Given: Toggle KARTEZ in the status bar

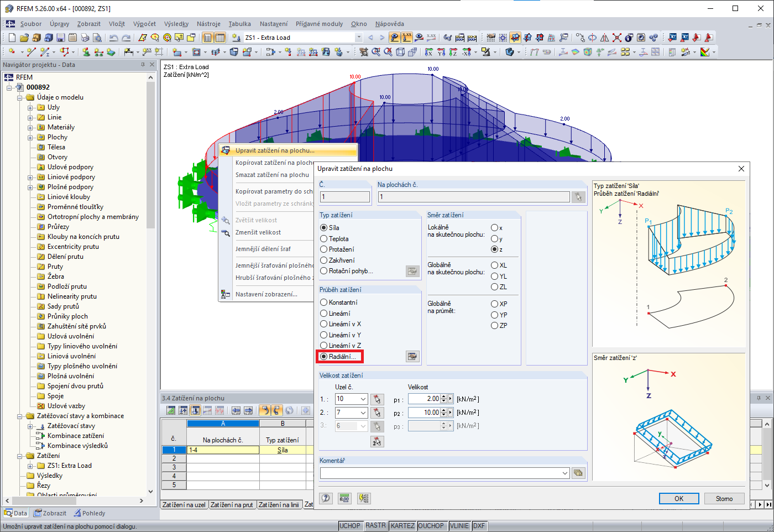Looking at the screenshot, I should [402, 526].
